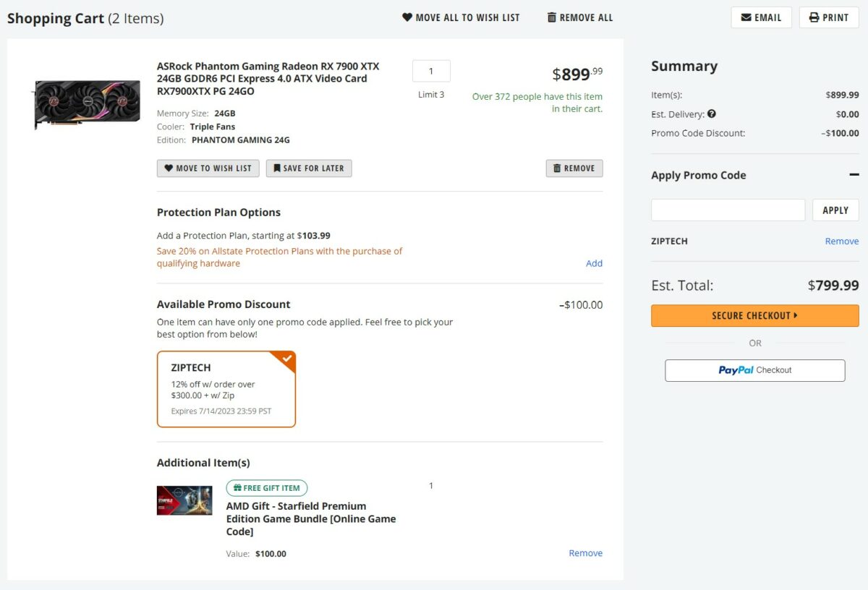Image resolution: width=868 pixels, height=590 pixels.
Task: Open Starfield Premium Edition gift thumbnail
Action: [x=184, y=500]
